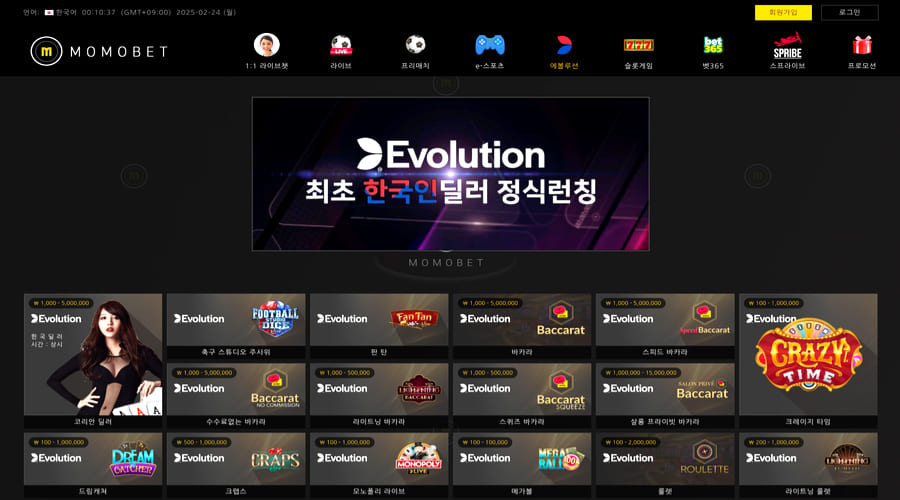Open the 벳365 bet365 icon
900x500 pixels.
[713, 45]
